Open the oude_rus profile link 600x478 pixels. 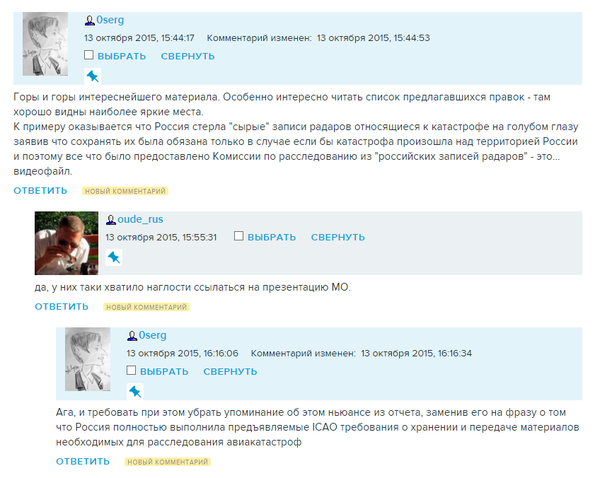click(140, 219)
